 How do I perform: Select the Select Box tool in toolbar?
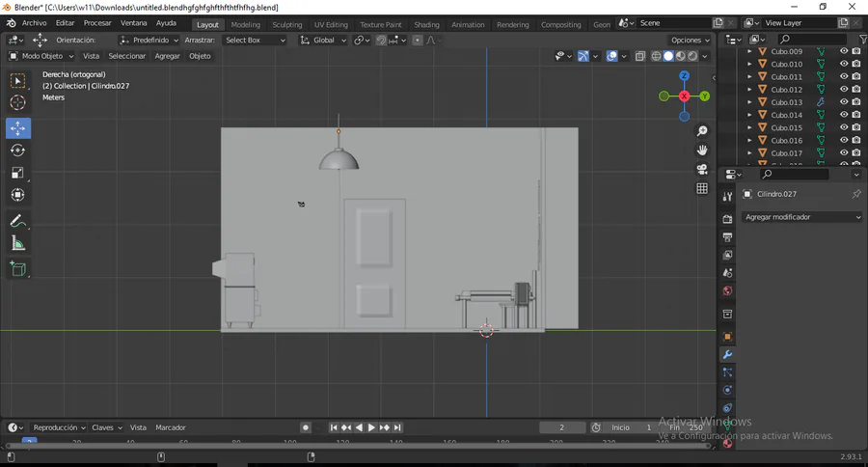[x=17, y=81]
